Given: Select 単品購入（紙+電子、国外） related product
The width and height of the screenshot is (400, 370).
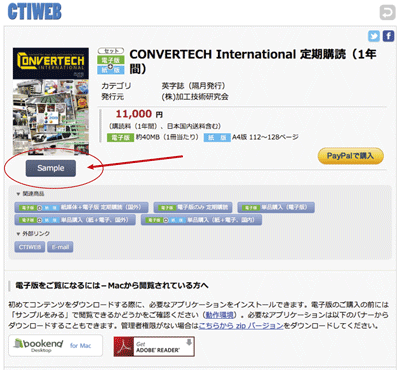Looking at the screenshot, I should pos(75,220).
